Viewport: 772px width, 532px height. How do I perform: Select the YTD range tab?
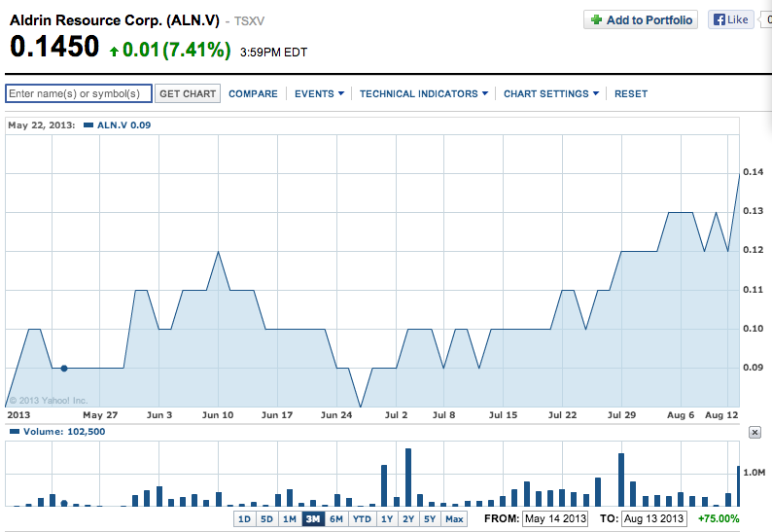[x=362, y=518]
